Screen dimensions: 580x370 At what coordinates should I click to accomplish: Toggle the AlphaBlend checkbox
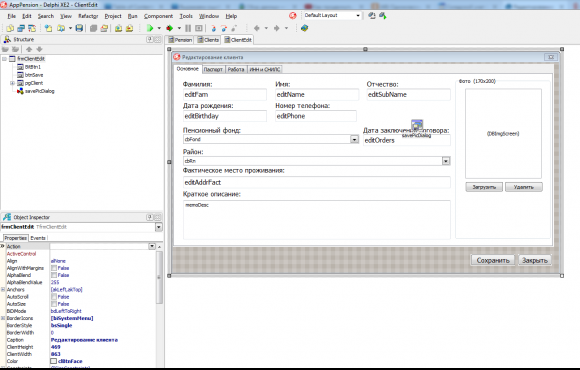[x=54, y=275]
